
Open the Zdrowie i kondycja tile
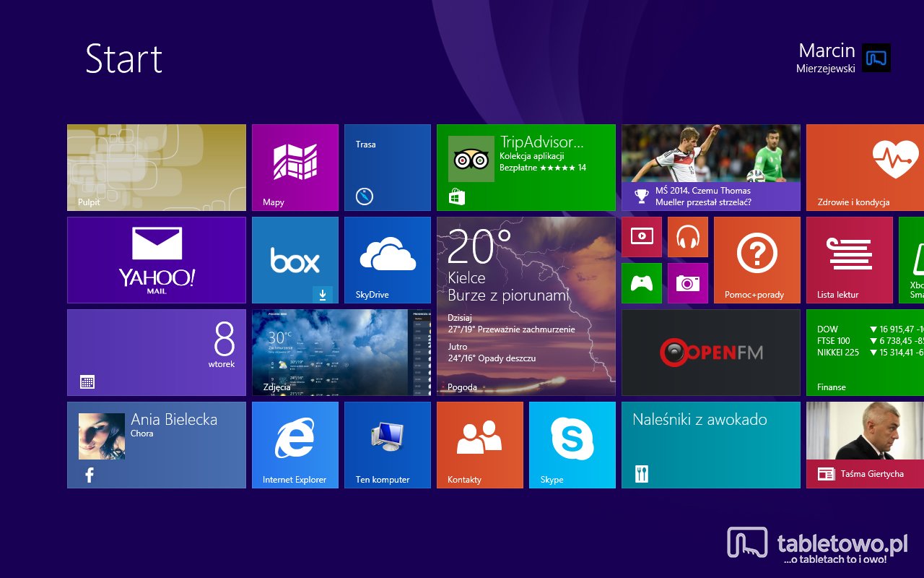(x=865, y=168)
